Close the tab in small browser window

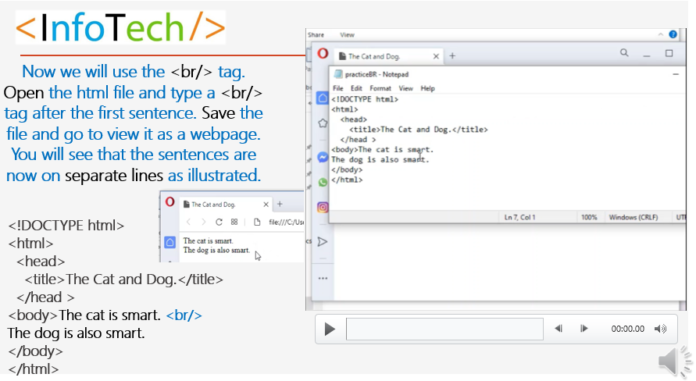[x=266, y=204]
